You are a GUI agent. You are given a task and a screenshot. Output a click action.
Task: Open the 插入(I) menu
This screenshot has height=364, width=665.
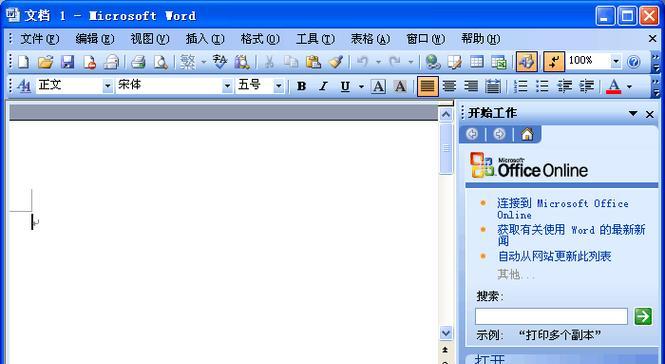pos(205,39)
